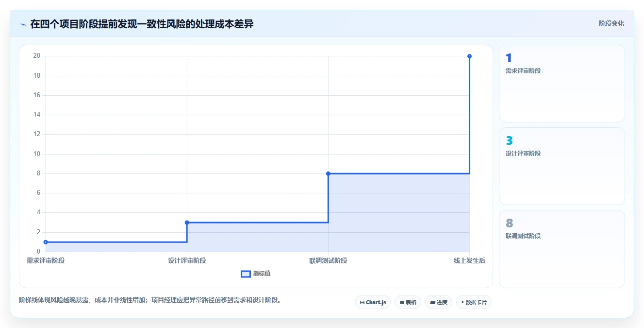Viewport: 644px width, 328px height.
Task: Click the y-axis value 10
Action: 36,154
